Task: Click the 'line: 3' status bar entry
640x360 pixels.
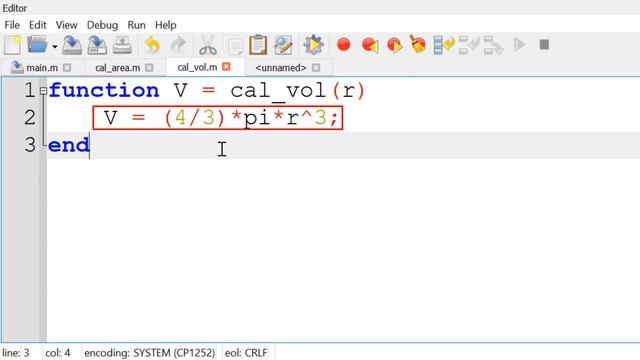Action: [x=16, y=353]
